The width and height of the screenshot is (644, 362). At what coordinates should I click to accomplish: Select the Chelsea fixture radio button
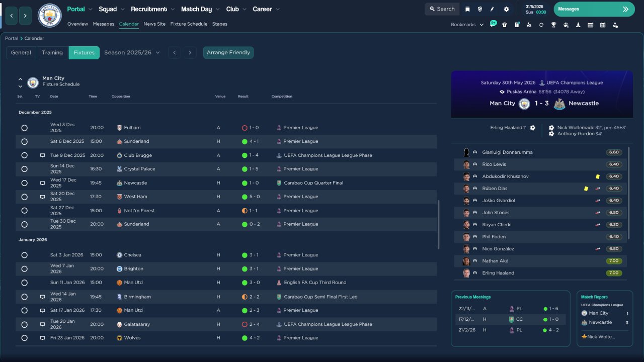click(x=24, y=255)
